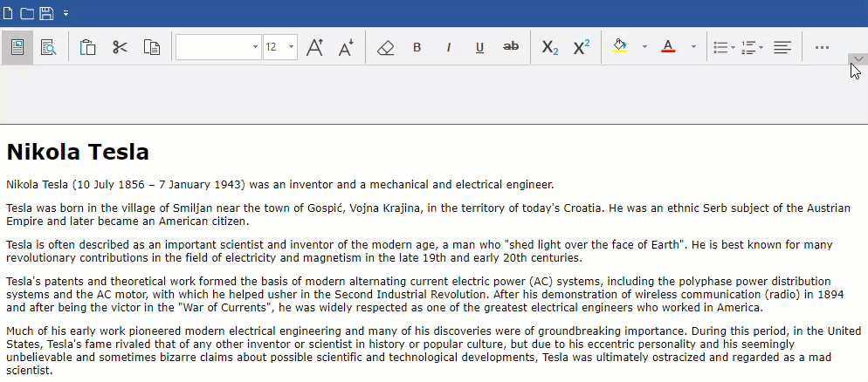This screenshot has height=382, width=868.
Task: Open the print preview icon
Action: (48, 47)
